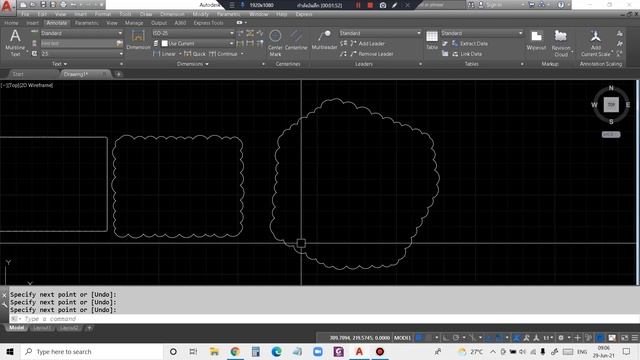Open the Home ribbon tab
The image size is (640, 360).
pyautogui.click(x=11, y=23)
